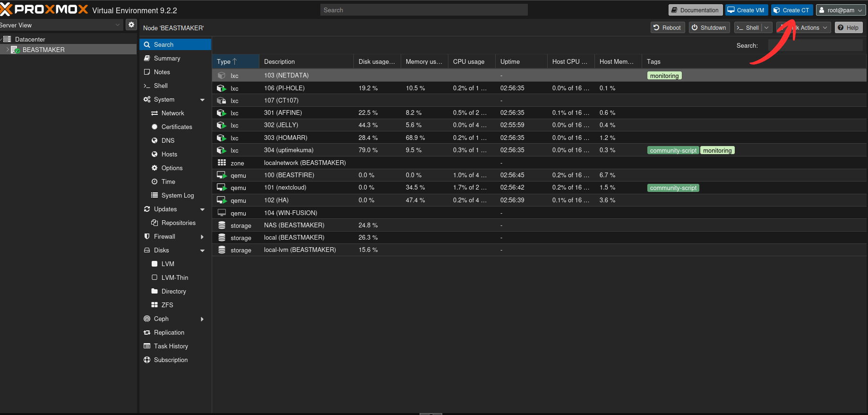868x415 pixels.
Task: Click the zone grid icon for localnetwork
Action: [x=222, y=163]
